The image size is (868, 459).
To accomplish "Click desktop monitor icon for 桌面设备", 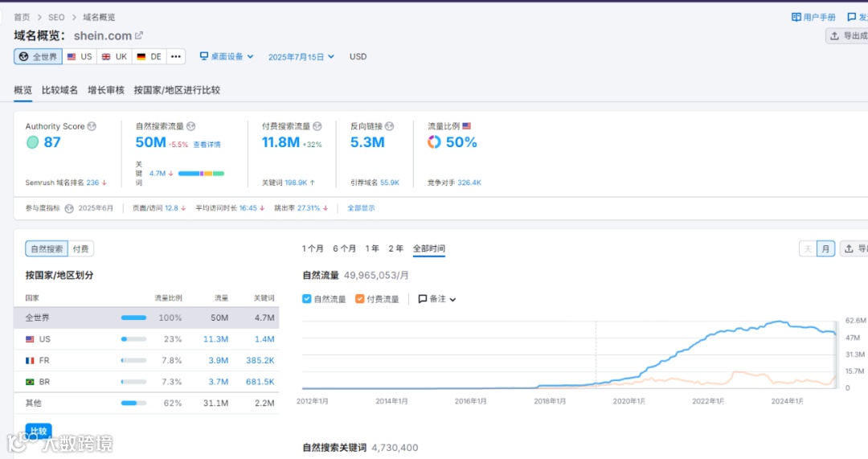I will pos(203,56).
